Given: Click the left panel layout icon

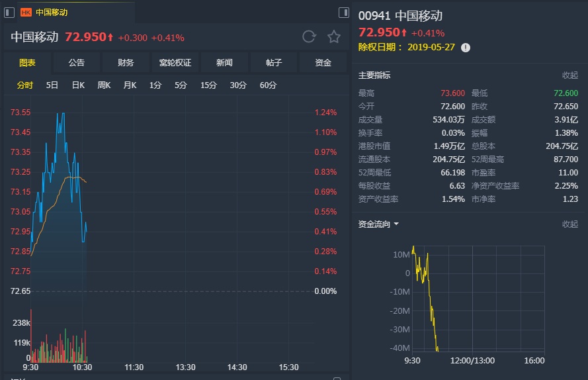Looking at the screenshot, I should click(x=9, y=12).
